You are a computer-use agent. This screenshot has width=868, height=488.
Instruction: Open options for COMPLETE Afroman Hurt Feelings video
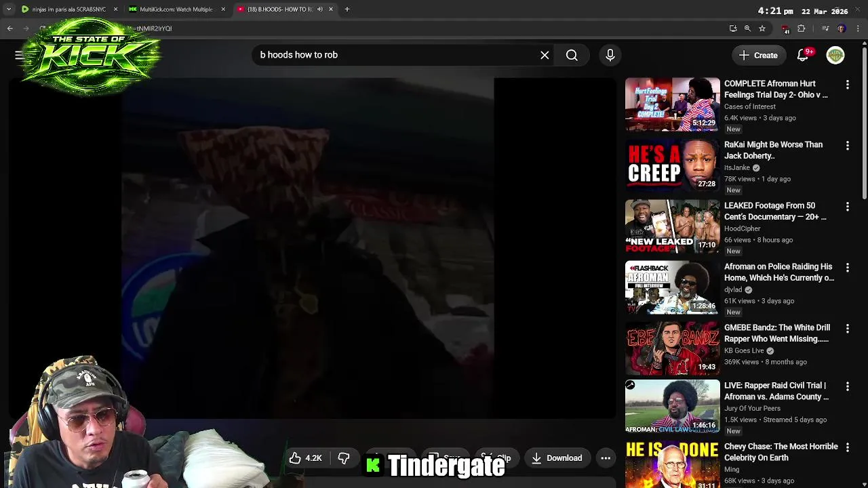[x=847, y=85]
